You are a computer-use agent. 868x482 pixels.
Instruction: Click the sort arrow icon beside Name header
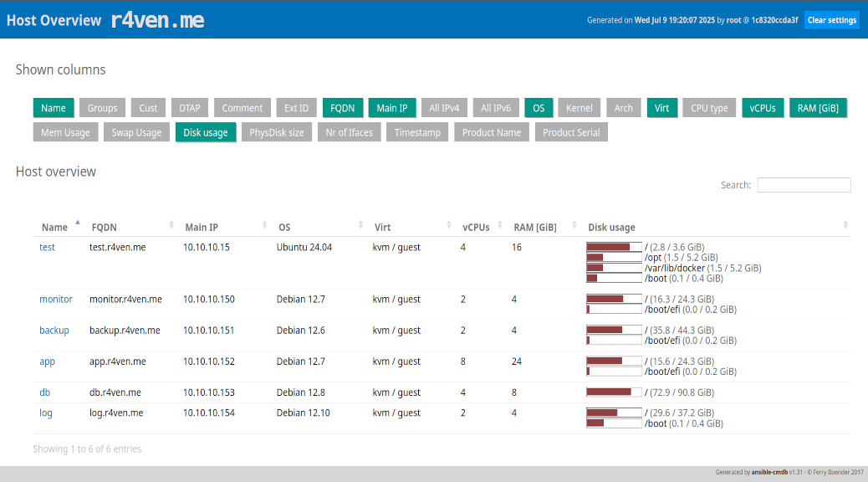coord(78,223)
